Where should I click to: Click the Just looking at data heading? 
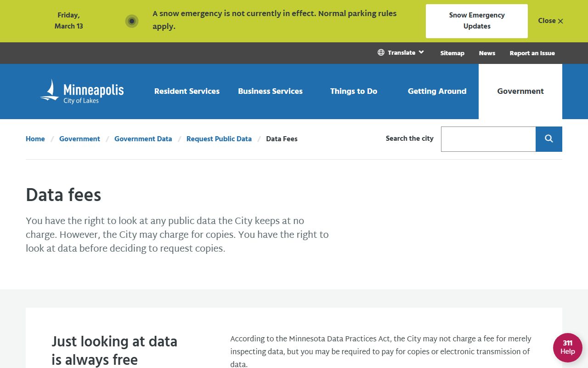tap(114, 351)
